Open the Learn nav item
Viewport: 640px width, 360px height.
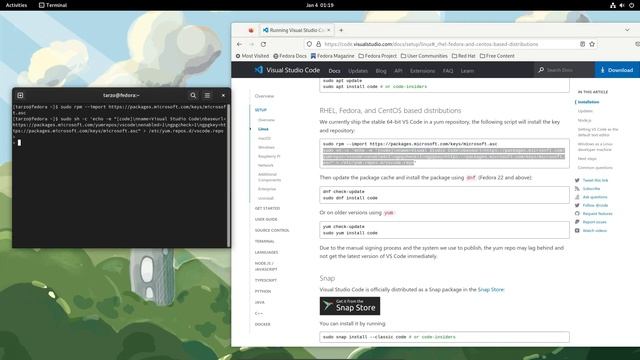[467, 71]
